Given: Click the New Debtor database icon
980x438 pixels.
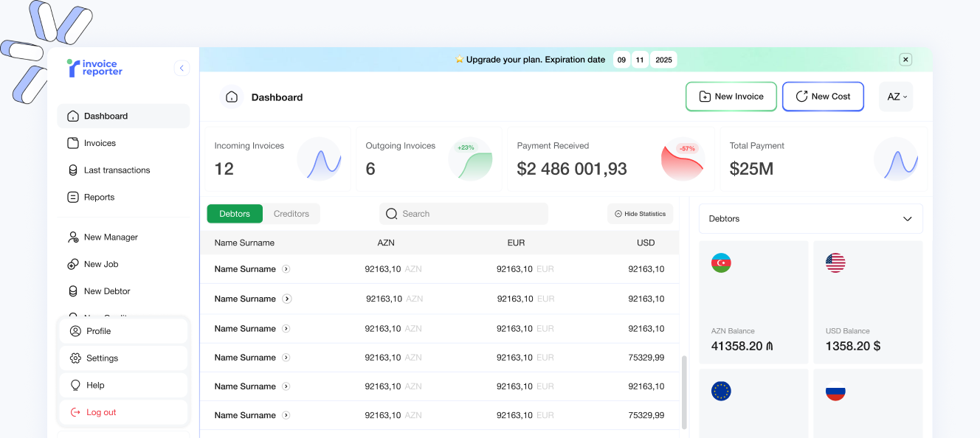Looking at the screenshot, I should click(x=73, y=291).
